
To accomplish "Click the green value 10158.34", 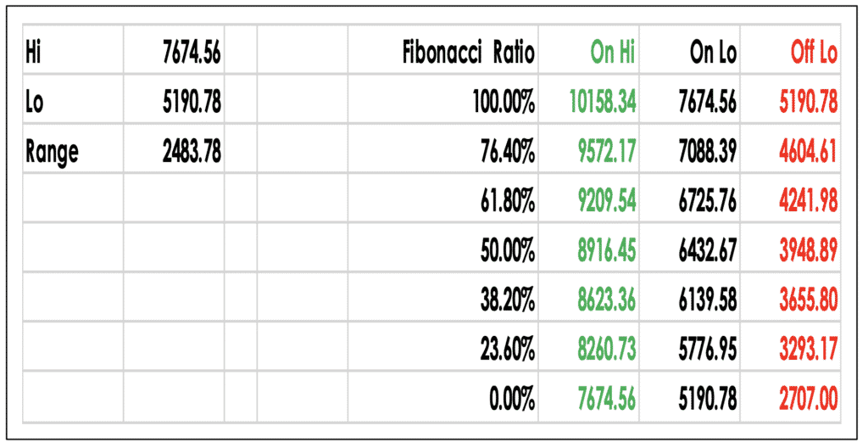I will (x=604, y=102).
